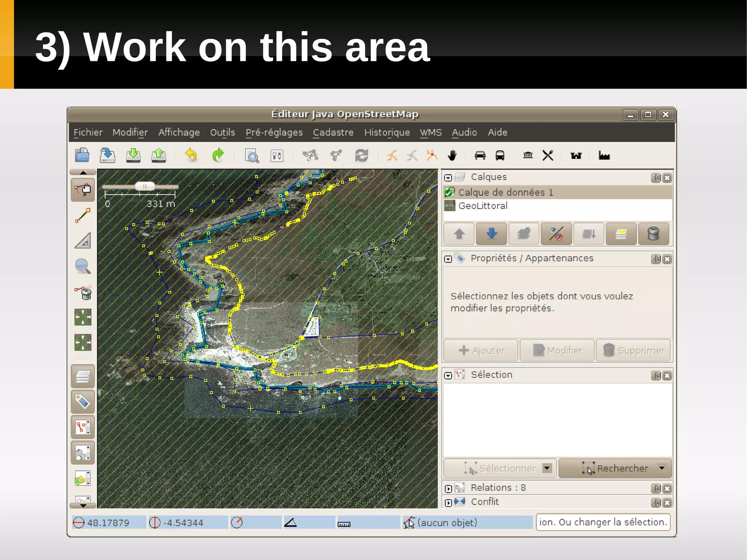Move layer up with grey arrow button
The height and width of the screenshot is (560, 747).
[459, 233]
